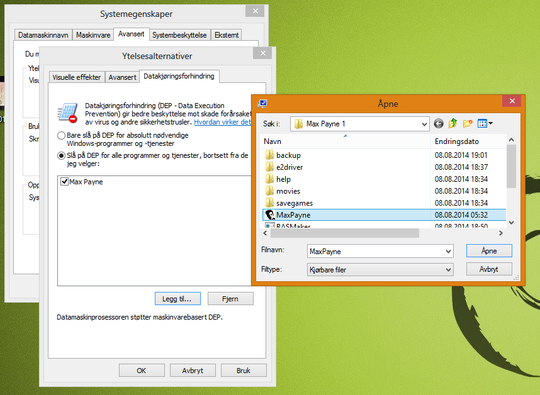The image size is (540, 395).
Task: Select the savegames folder name
Action: tap(294, 203)
